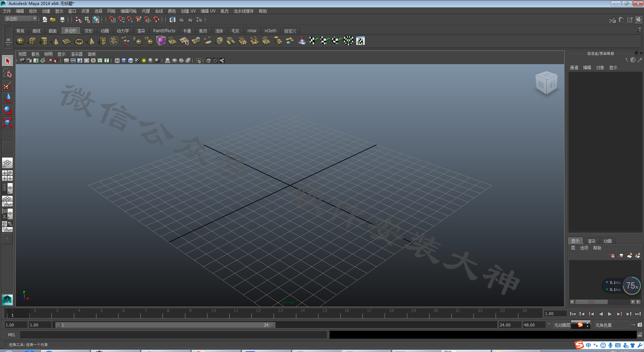The image size is (644, 352).
Task: Click the save scene icon
Action: [x=62, y=19]
